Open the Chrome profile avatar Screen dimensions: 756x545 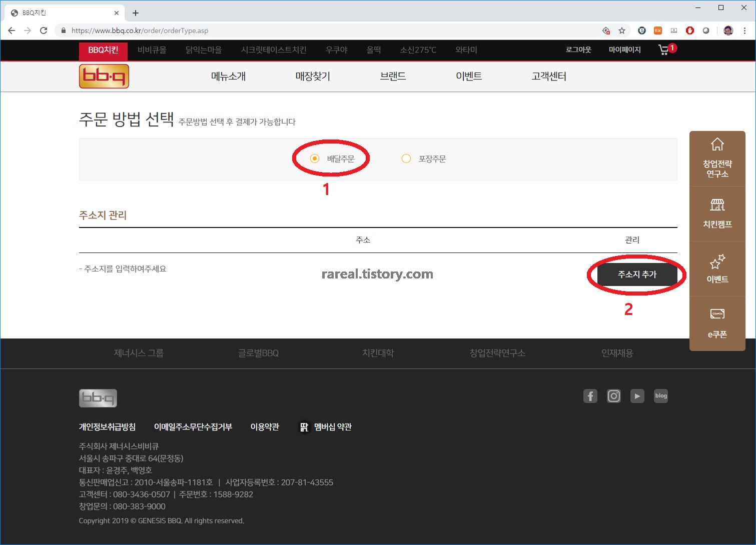click(728, 30)
